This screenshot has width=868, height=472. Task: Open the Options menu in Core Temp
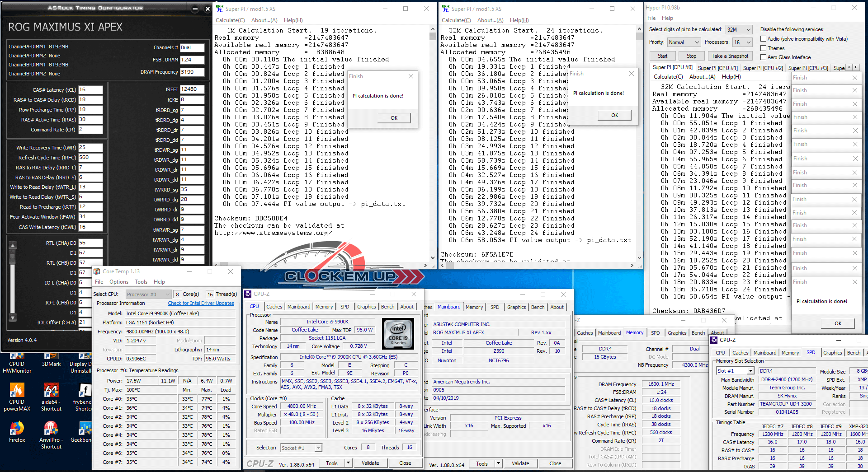[118, 282]
